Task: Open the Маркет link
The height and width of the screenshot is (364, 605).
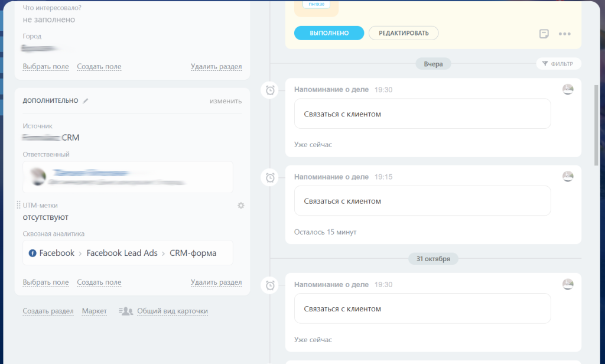Action: (x=94, y=311)
